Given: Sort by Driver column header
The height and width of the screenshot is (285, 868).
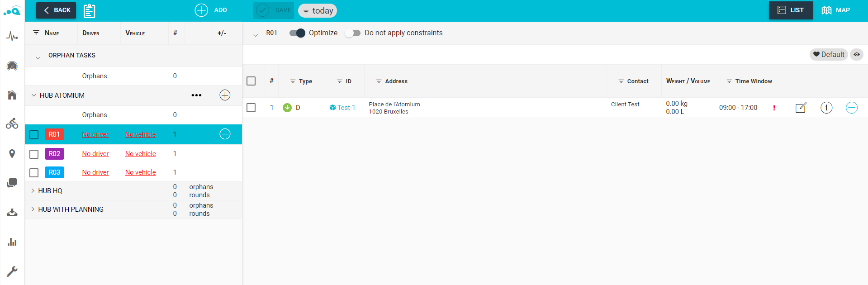Looking at the screenshot, I should (91, 33).
